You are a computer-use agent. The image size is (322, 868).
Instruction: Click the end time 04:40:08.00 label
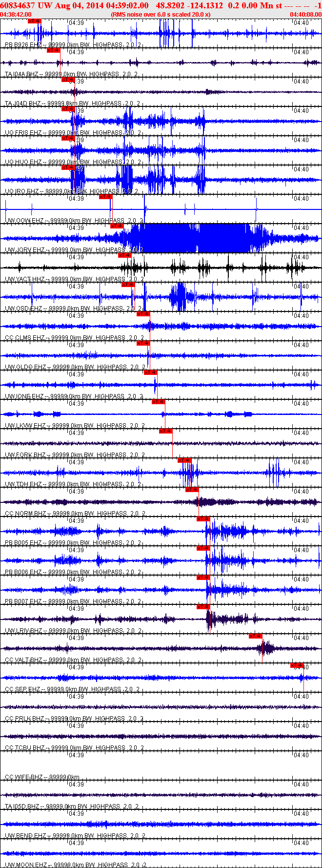pyautogui.click(x=305, y=15)
